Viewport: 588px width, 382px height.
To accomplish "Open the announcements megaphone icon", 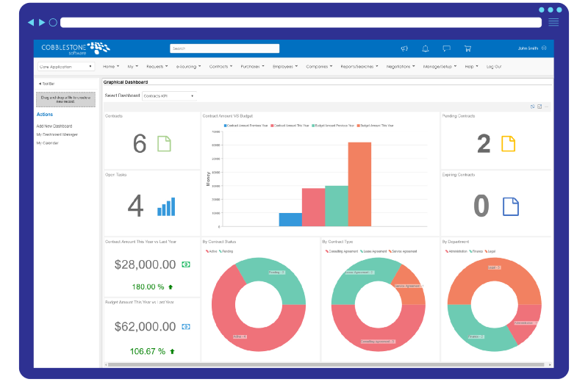I will pyautogui.click(x=404, y=48).
